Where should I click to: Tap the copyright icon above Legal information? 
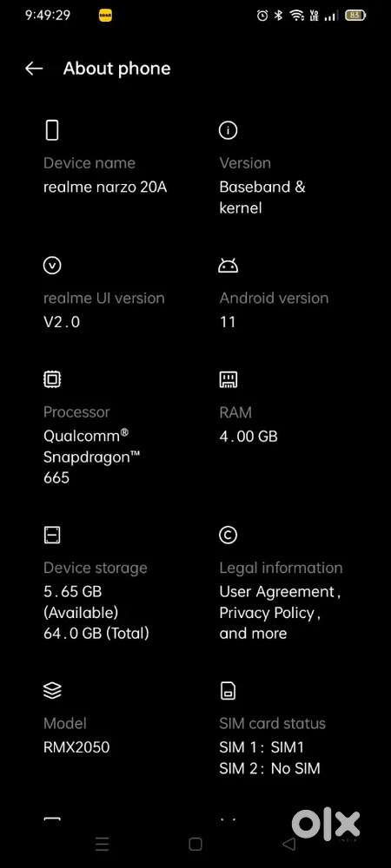pyautogui.click(x=229, y=535)
